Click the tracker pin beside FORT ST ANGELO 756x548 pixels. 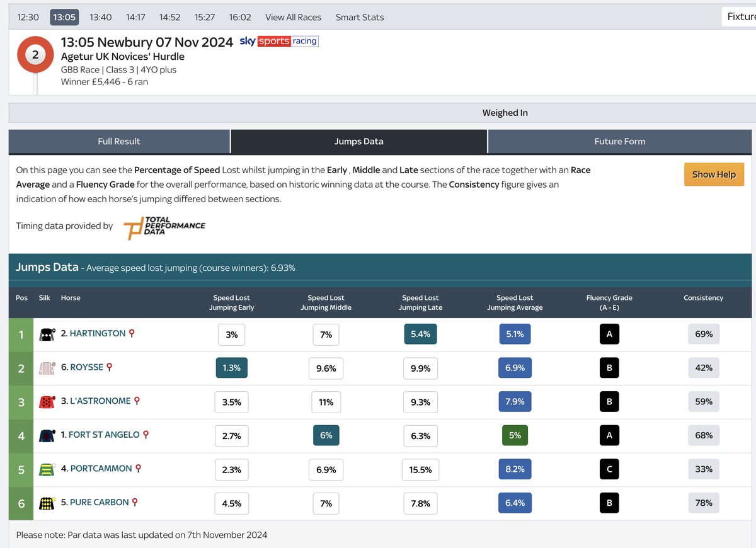pyautogui.click(x=146, y=435)
